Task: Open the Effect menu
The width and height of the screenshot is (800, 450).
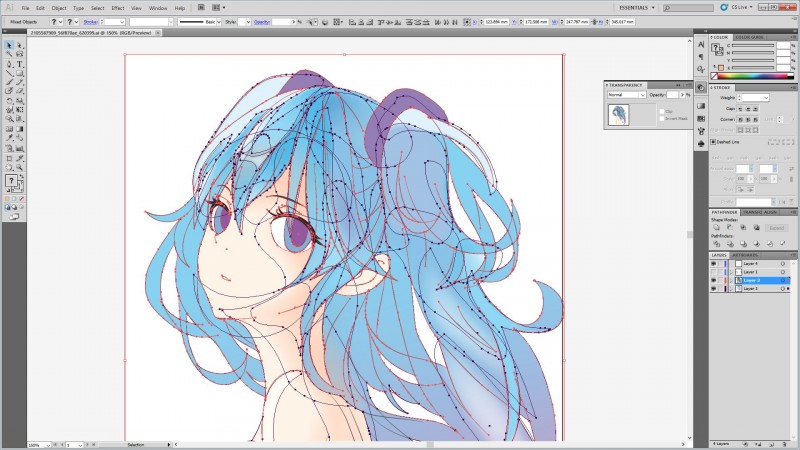Action: coord(118,7)
